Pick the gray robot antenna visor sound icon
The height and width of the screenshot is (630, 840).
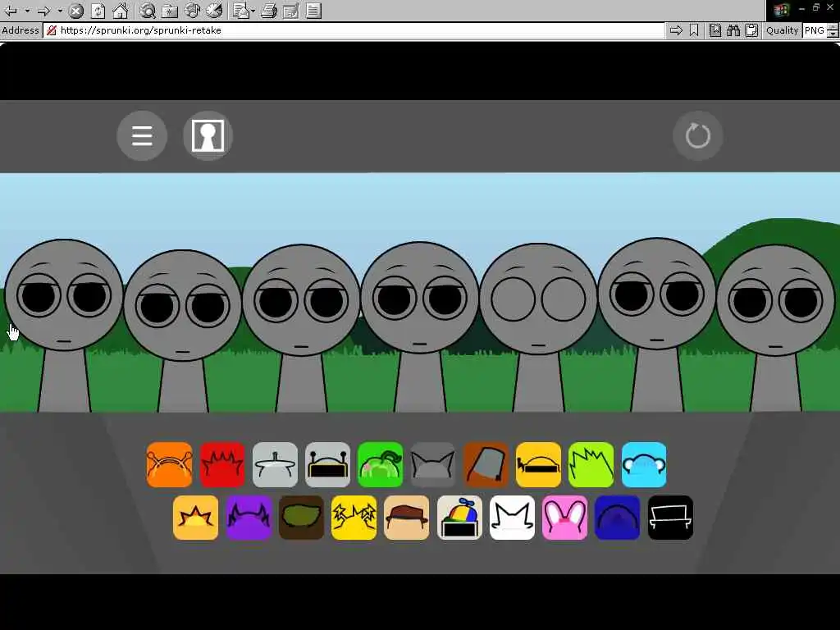pos(328,464)
